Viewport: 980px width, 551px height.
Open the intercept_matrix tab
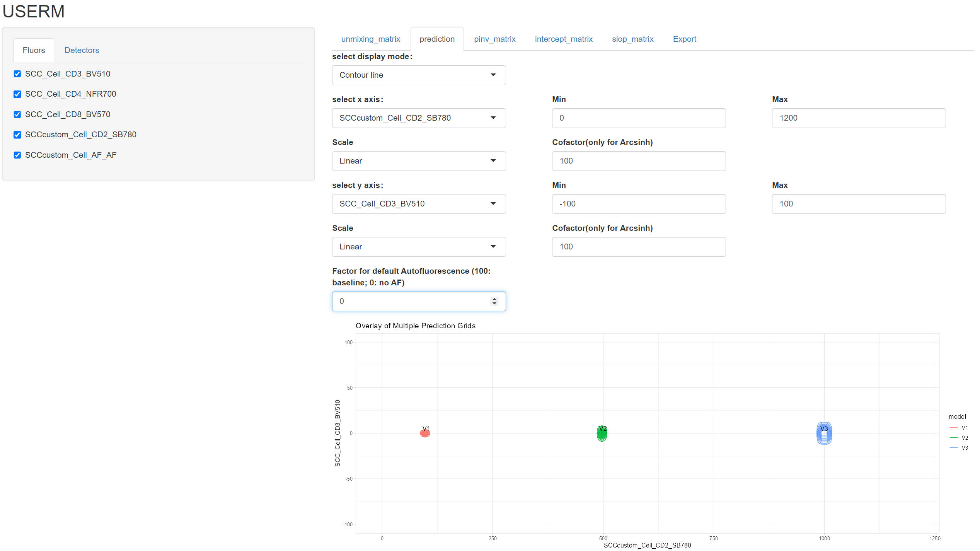pyautogui.click(x=563, y=39)
